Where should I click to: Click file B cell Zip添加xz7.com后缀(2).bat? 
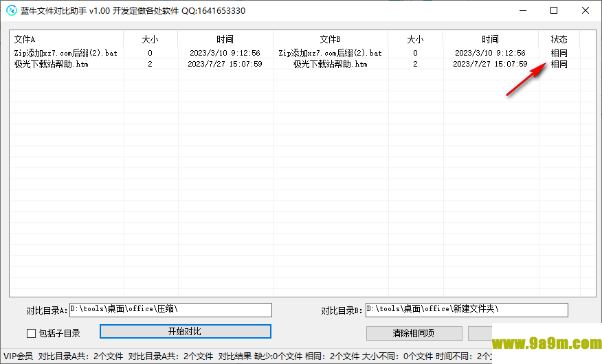tap(330, 53)
